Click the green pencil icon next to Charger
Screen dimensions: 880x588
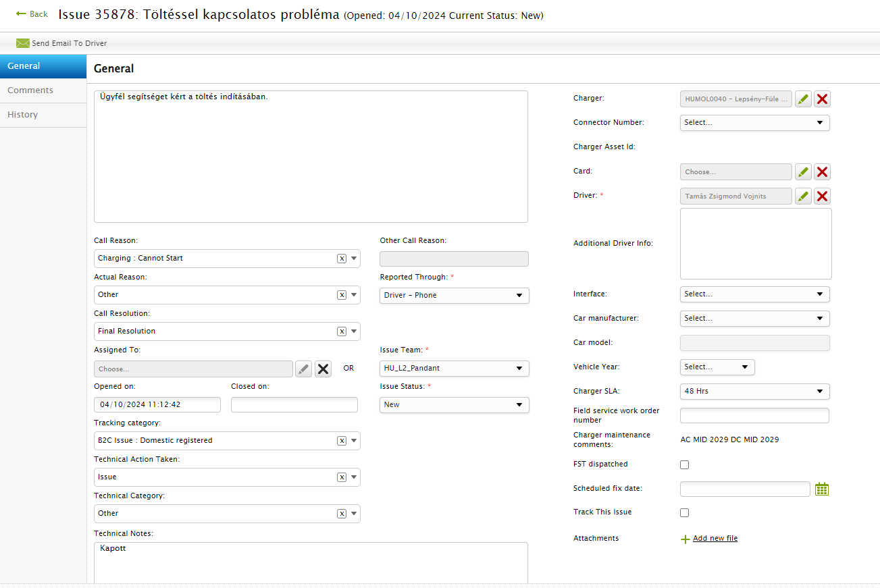[803, 99]
